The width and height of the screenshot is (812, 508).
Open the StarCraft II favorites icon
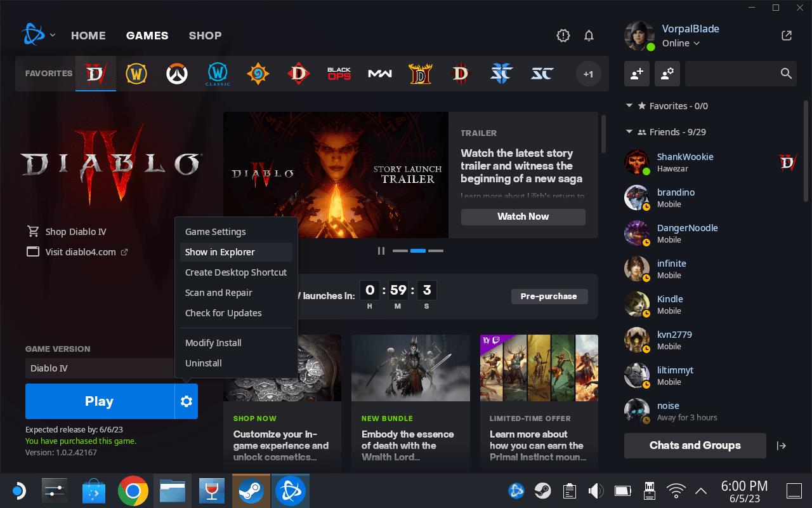point(501,74)
